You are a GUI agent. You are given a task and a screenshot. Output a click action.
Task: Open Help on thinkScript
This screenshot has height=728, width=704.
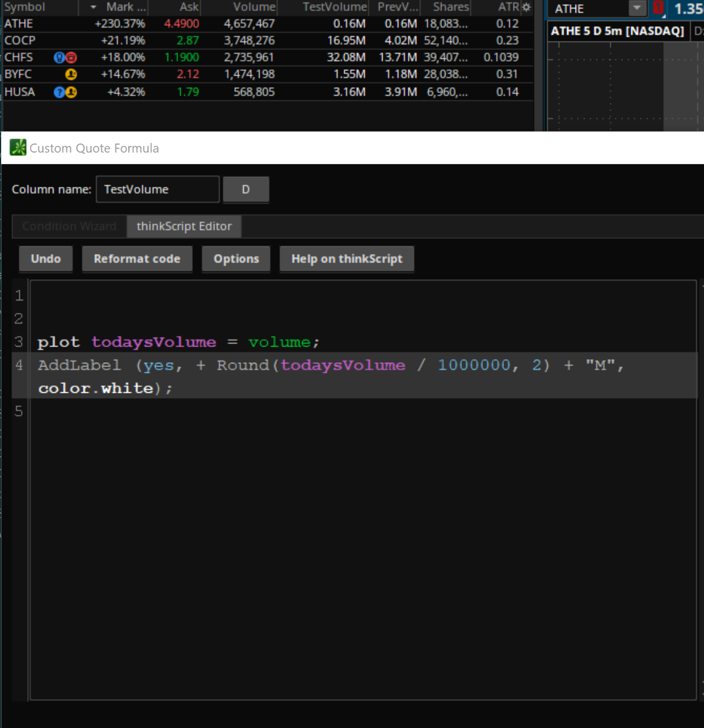pos(347,259)
